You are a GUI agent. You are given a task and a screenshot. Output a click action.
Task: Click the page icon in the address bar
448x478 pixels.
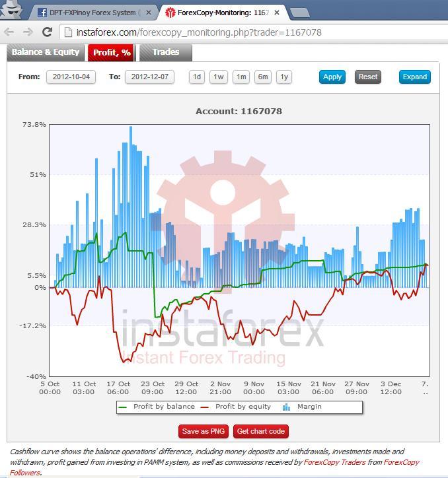coord(68,32)
